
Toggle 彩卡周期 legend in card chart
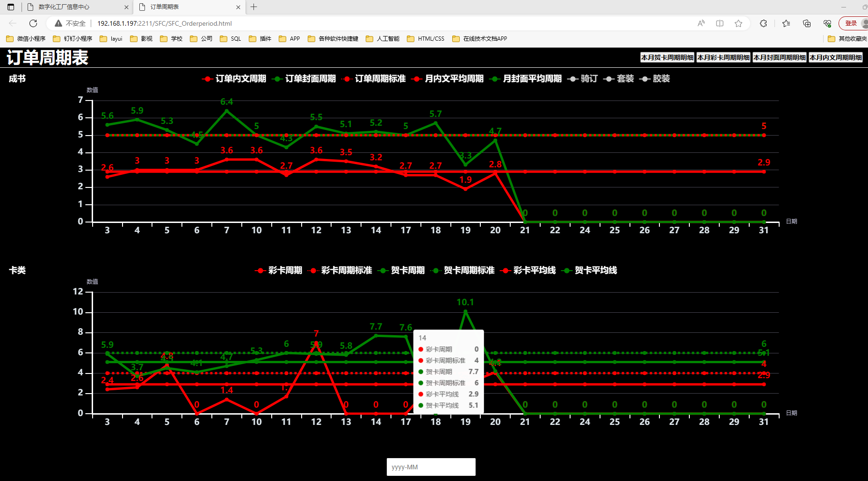coord(278,270)
